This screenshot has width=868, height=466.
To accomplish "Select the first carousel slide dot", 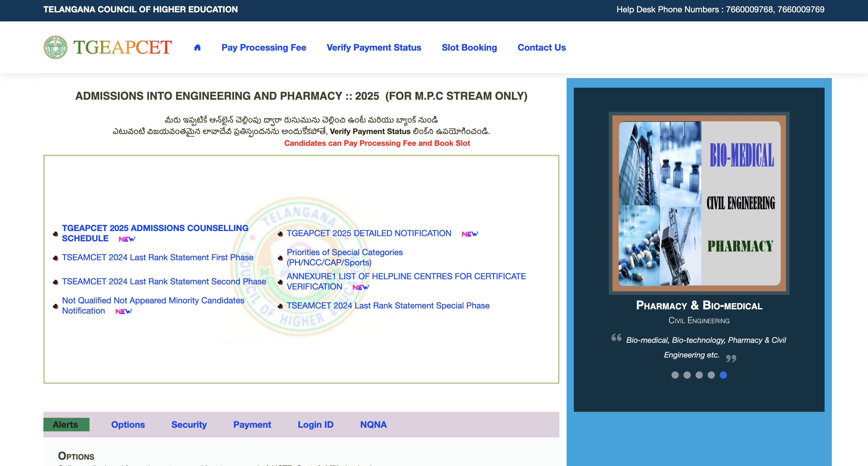I will point(675,375).
